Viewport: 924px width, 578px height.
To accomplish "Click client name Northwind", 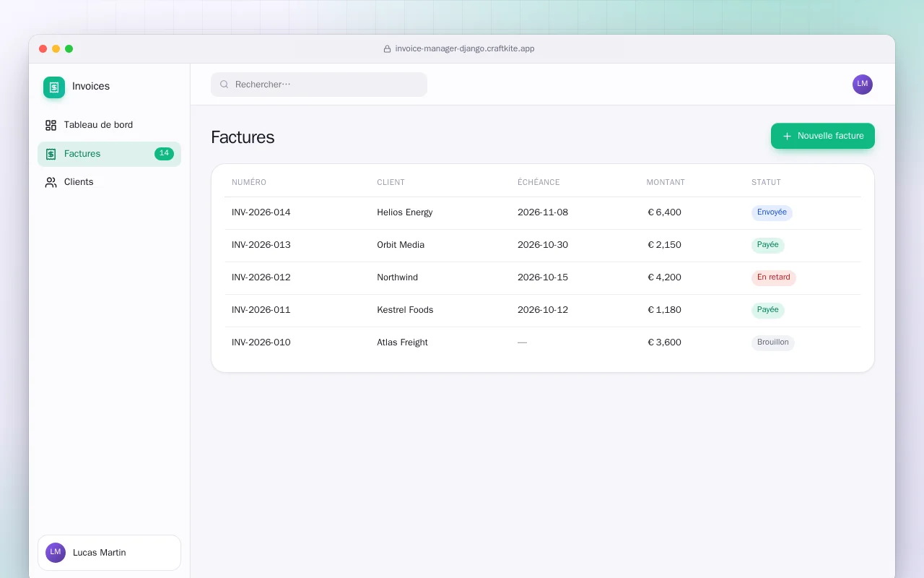I will tap(398, 277).
